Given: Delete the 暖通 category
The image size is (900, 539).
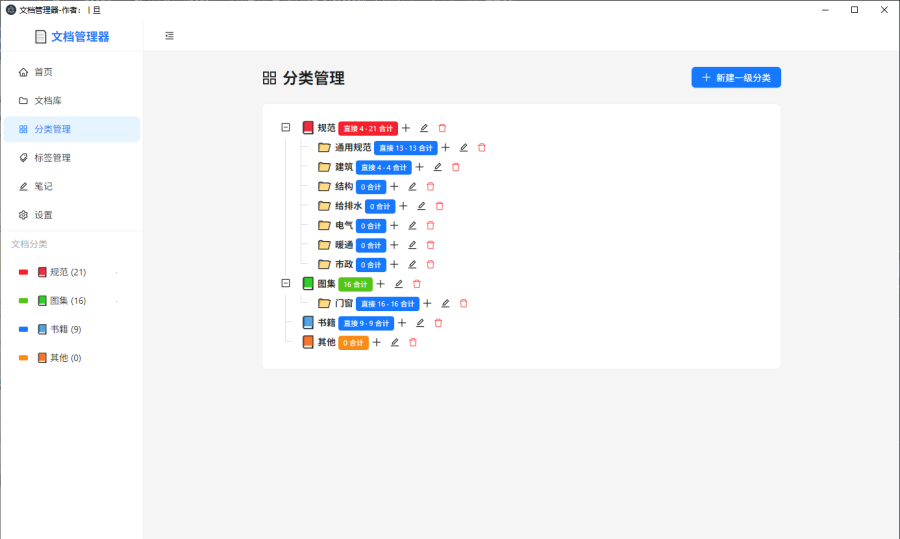Looking at the screenshot, I should (x=430, y=245).
